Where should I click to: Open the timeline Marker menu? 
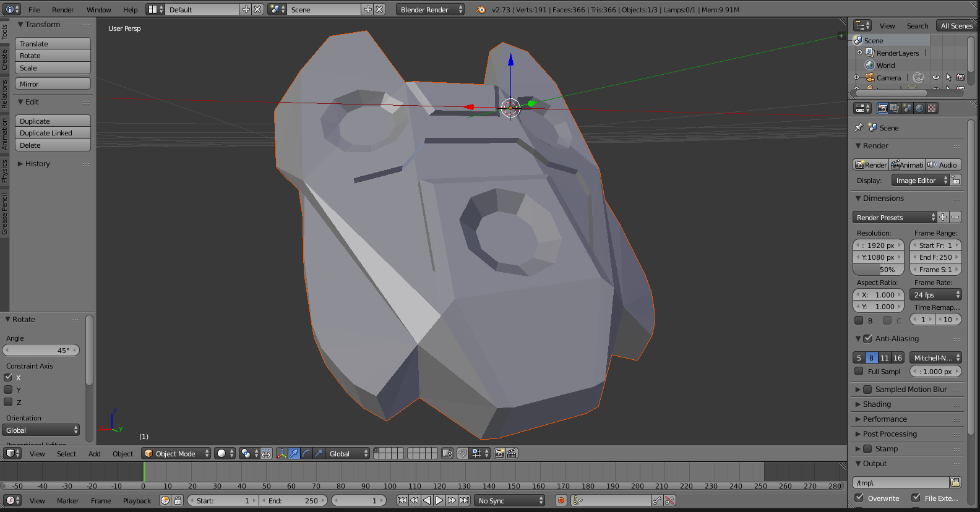(x=67, y=500)
